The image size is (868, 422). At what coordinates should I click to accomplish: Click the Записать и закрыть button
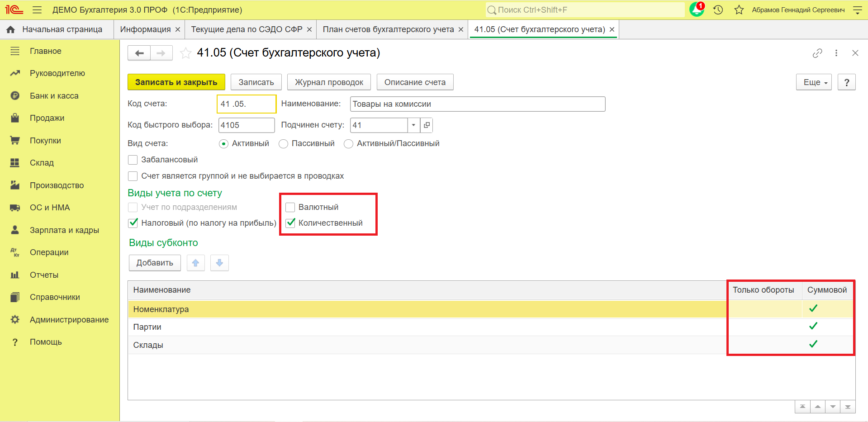[x=176, y=82]
